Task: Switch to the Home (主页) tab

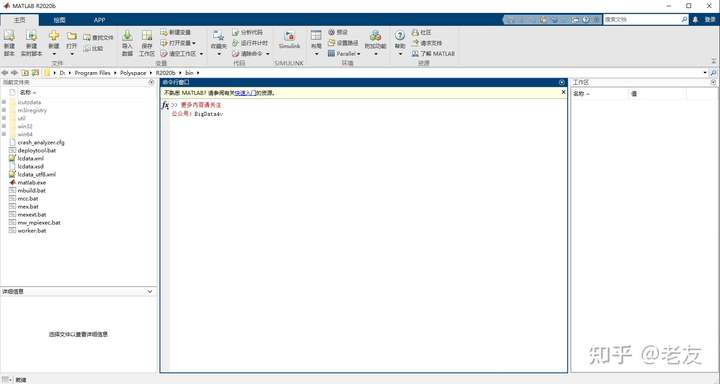Action: pos(20,20)
